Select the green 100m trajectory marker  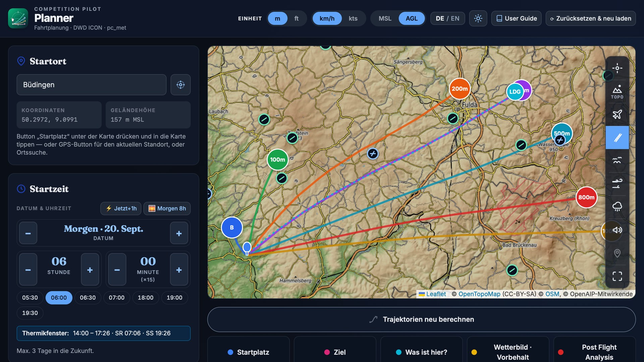[277, 160]
